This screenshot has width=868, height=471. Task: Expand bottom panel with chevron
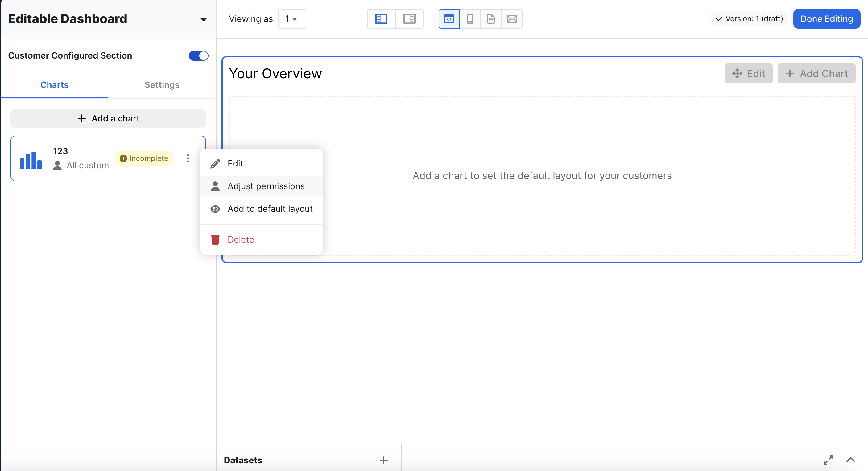pos(850,460)
